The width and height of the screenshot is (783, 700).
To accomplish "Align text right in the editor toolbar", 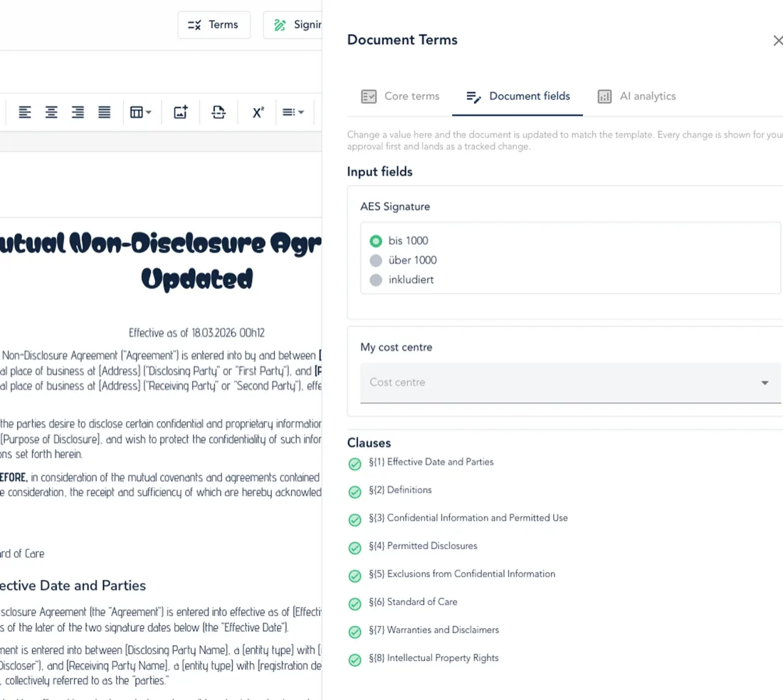I will point(78,112).
